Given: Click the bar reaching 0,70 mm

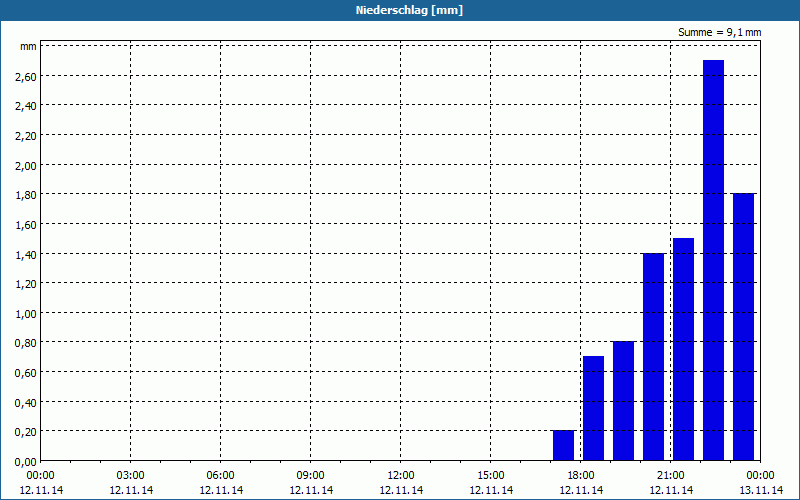Looking at the screenshot, I should (x=593, y=408).
